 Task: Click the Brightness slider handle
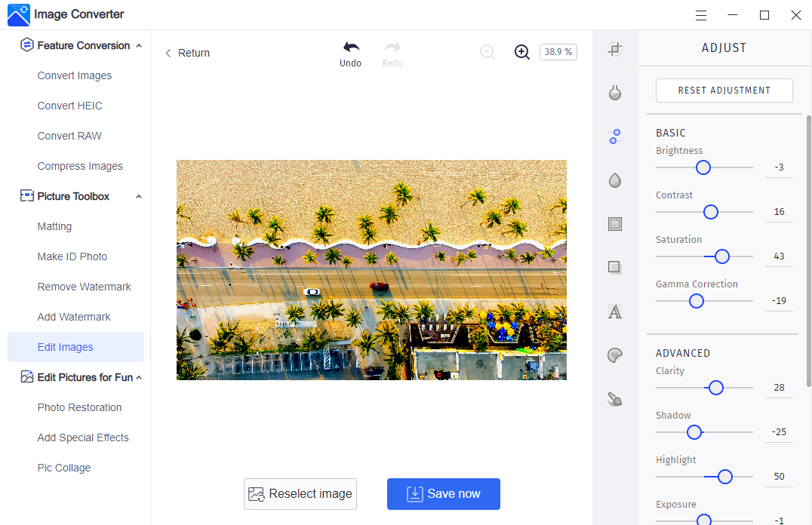click(703, 167)
